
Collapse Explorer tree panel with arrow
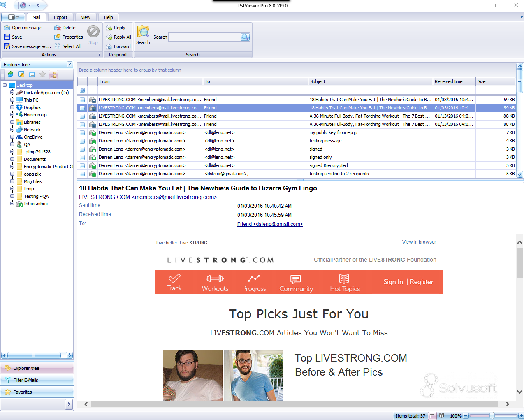pos(70,65)
